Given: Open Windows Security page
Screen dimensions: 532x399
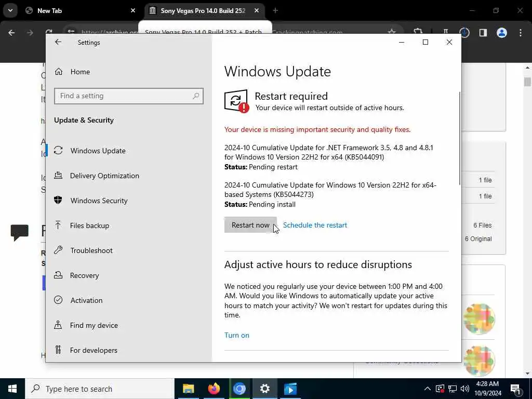Looking at the screenshot, I should [x=99, y=201].
